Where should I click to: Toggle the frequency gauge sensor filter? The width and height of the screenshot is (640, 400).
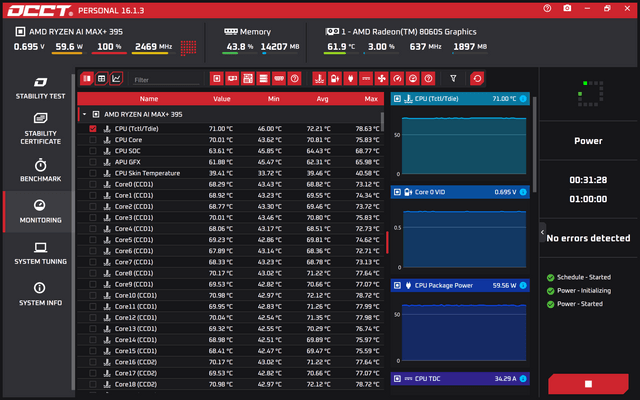tap(397, 78)
